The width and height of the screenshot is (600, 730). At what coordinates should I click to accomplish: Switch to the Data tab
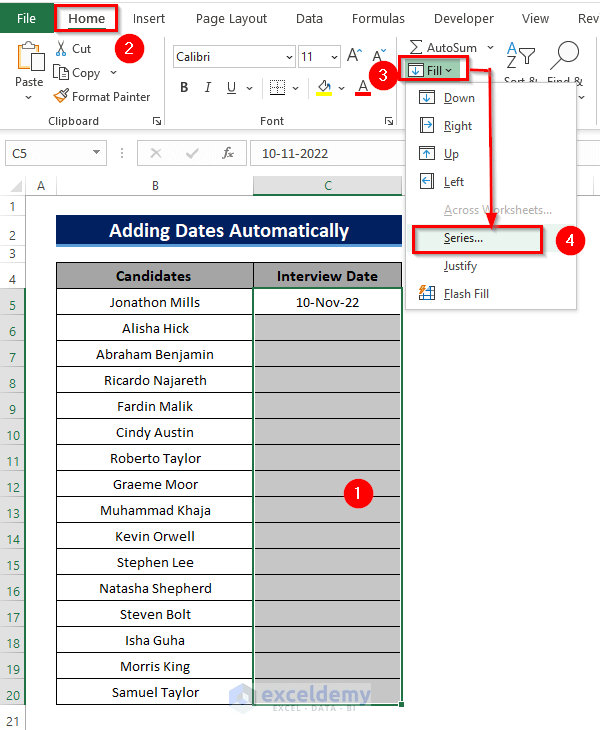[x=309, y=18]
